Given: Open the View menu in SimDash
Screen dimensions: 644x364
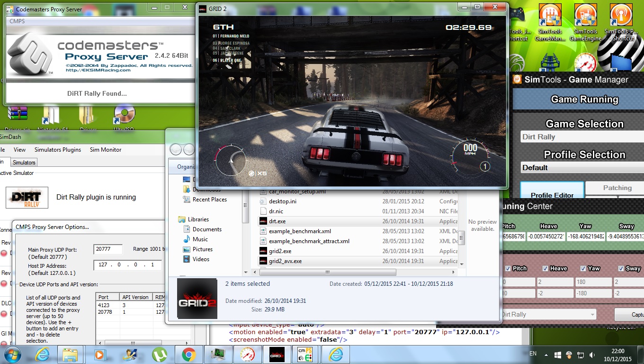Looking at the screenshot, I should pos(19,150).
